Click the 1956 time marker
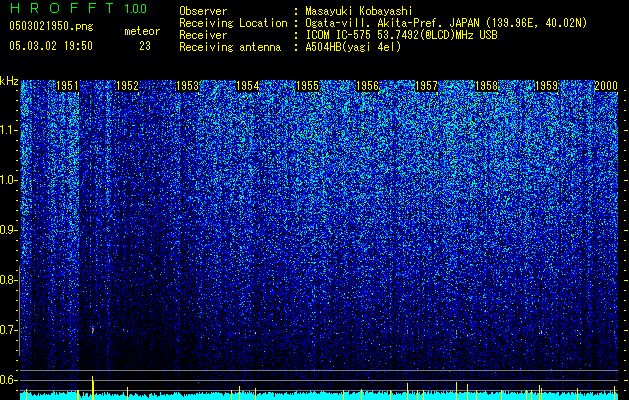Image resolution: width=629 pixels, height=400 pixels. 367,86
